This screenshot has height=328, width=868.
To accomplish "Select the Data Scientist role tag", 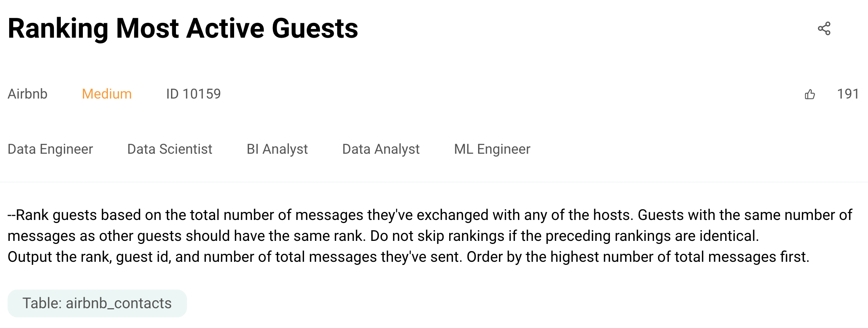I will 169,149.
